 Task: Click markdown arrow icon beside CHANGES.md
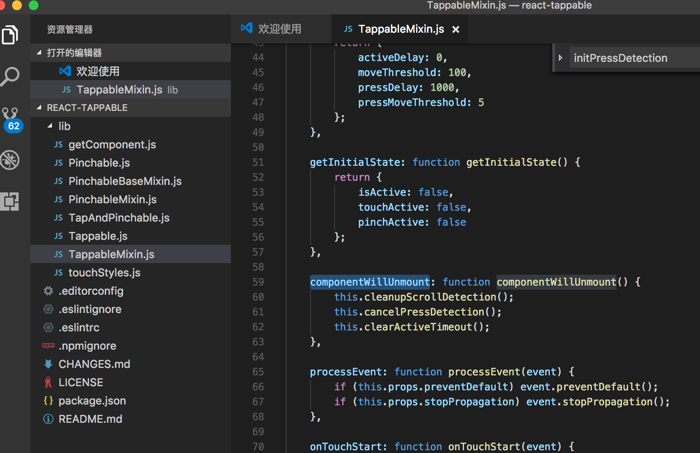(x=49, y=364)
